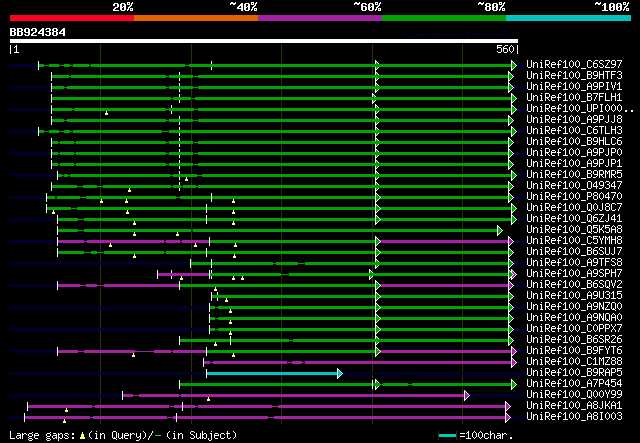Click the UniRef100_A9NQA0 hit label
Image resolution: width=640 pixels, height=443 pixels.
pos(574,318)
